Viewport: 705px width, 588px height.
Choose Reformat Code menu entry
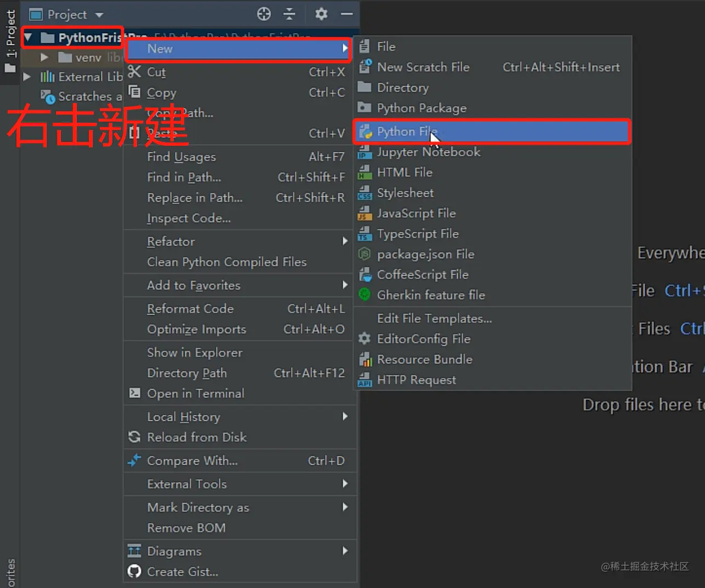click(240, 309)
